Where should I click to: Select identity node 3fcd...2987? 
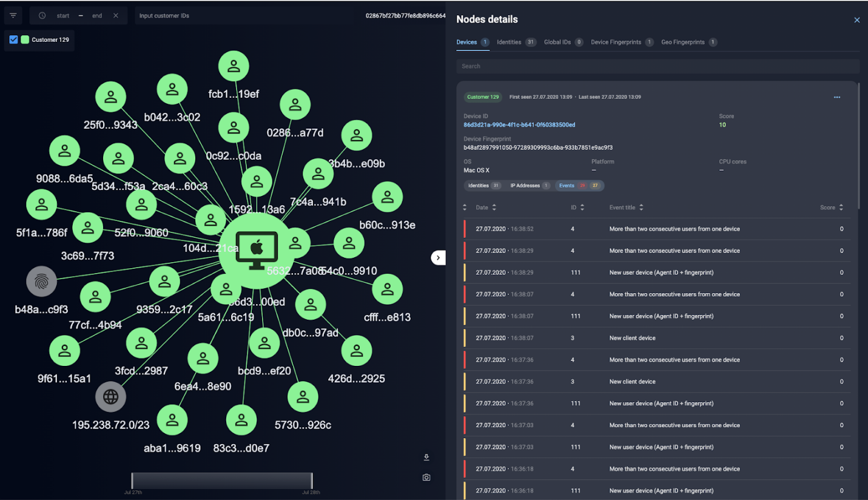[141, 343]
